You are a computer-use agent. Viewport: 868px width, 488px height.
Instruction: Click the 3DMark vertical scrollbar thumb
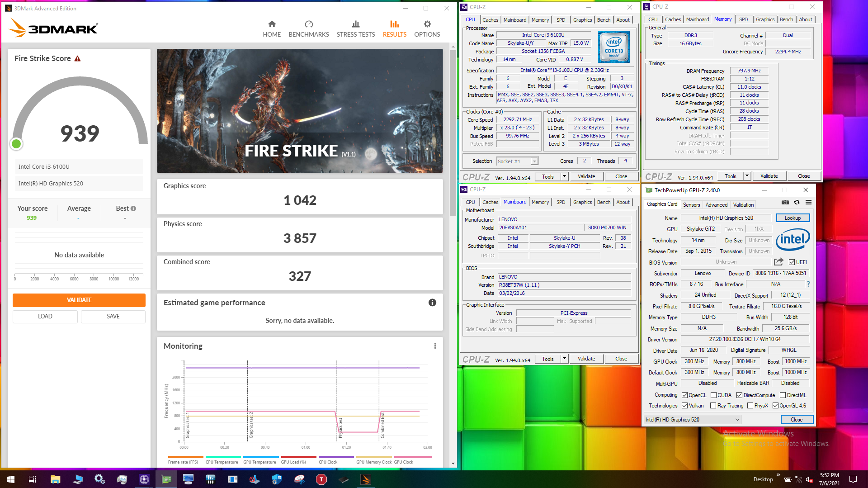pyautogui.click(x=453, y=132)
